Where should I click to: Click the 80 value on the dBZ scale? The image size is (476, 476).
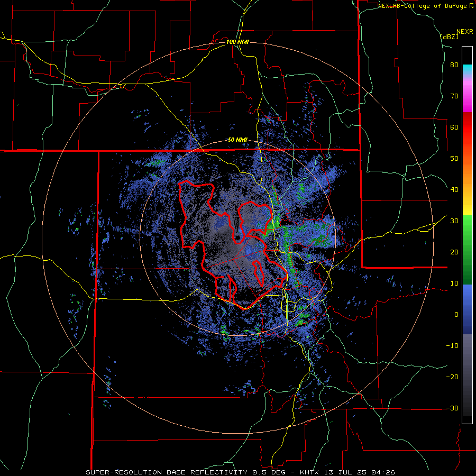454,65
